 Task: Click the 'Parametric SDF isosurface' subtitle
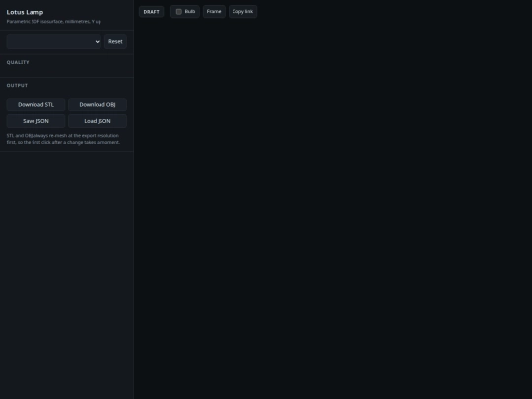click(53, 21)
